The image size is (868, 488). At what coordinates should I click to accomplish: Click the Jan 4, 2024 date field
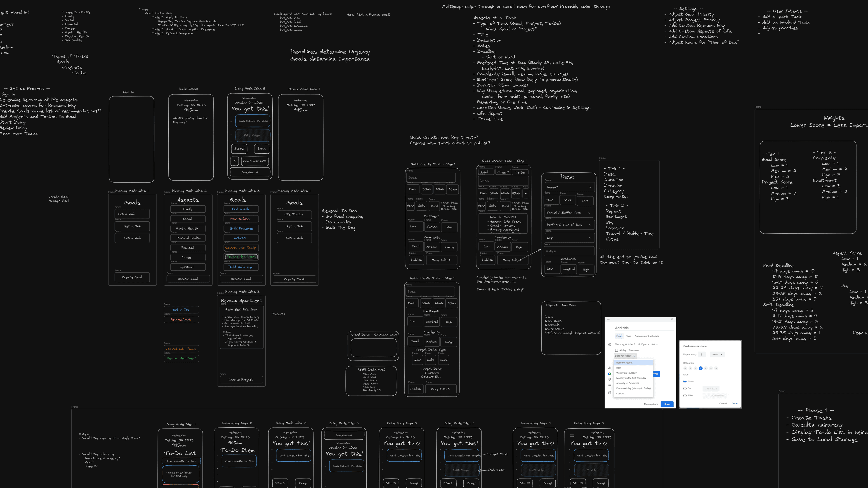[711, 389]
